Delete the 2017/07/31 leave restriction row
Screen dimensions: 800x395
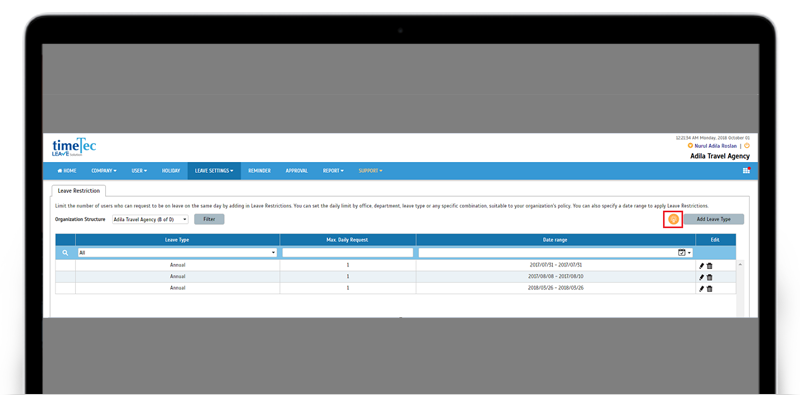(x=710, y=265)
